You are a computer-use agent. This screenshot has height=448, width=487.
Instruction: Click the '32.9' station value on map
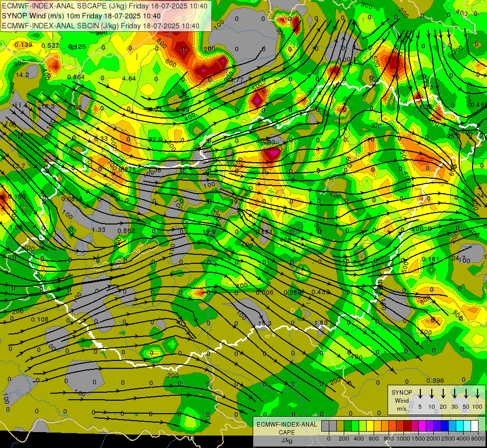pos(155,139)
